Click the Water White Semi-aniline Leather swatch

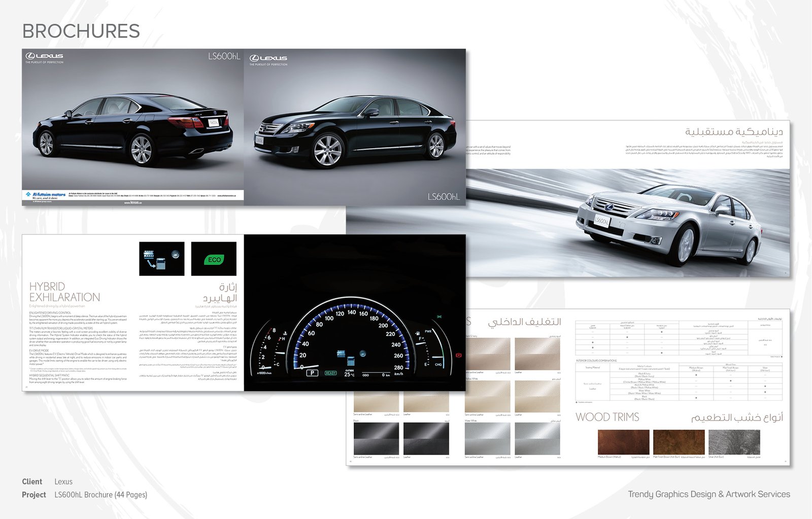pos(488,438)
